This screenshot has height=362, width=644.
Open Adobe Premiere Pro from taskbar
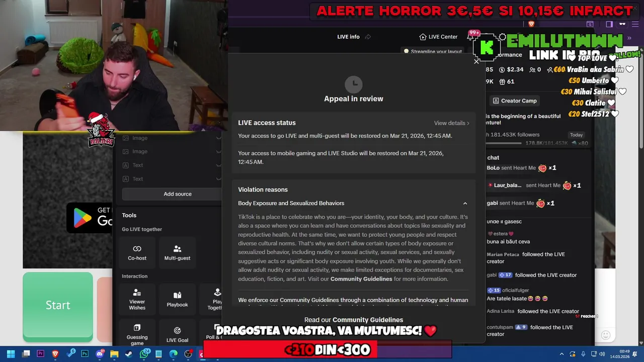point(41,354)
